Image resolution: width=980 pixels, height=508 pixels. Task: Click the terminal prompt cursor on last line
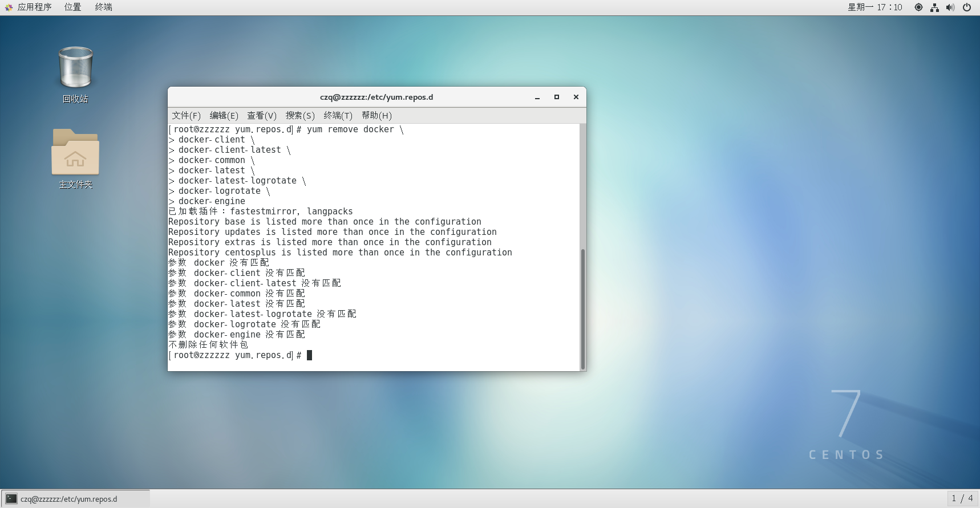310,355
